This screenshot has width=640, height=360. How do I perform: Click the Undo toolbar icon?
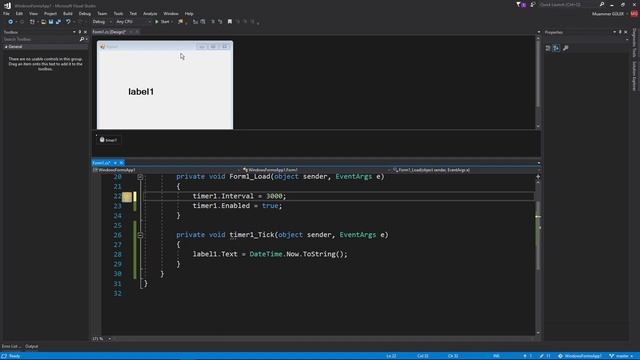(68, 22)
